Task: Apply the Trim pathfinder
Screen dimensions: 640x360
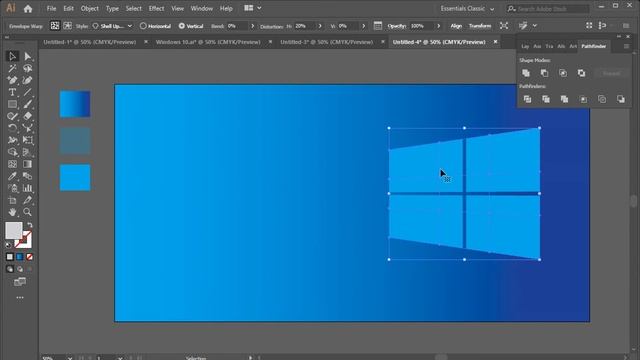Action: click(x=546, y=99)
